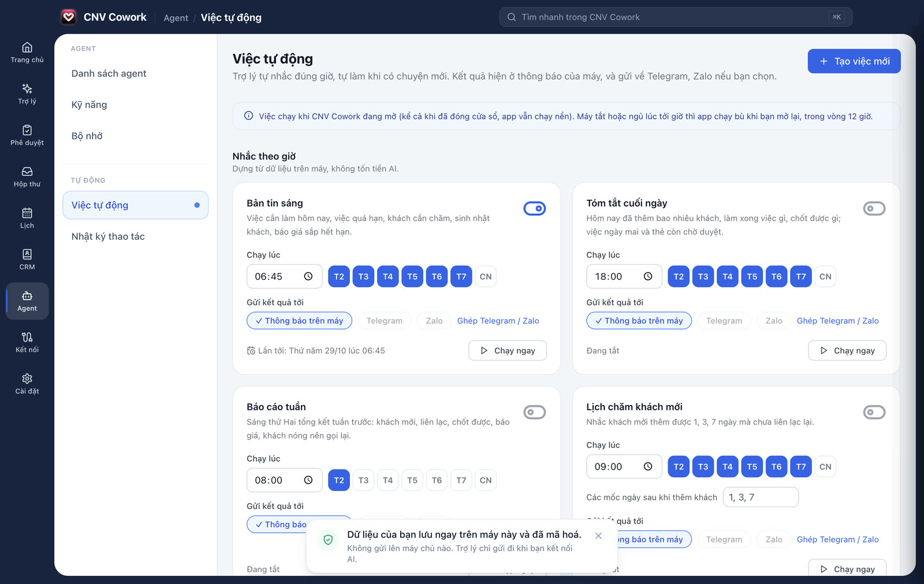The height and width of the screenshot is (584, 924).
Task: Disable the Bản tin sáng toggle
Action: tap(535, 208)
